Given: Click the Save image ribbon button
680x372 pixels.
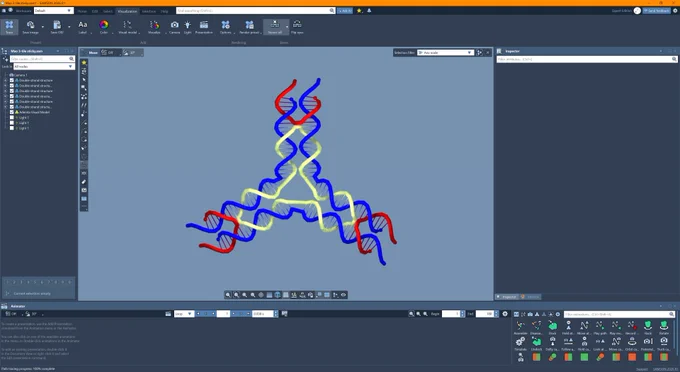Looking at the screenshot, I should coord(30,27).
